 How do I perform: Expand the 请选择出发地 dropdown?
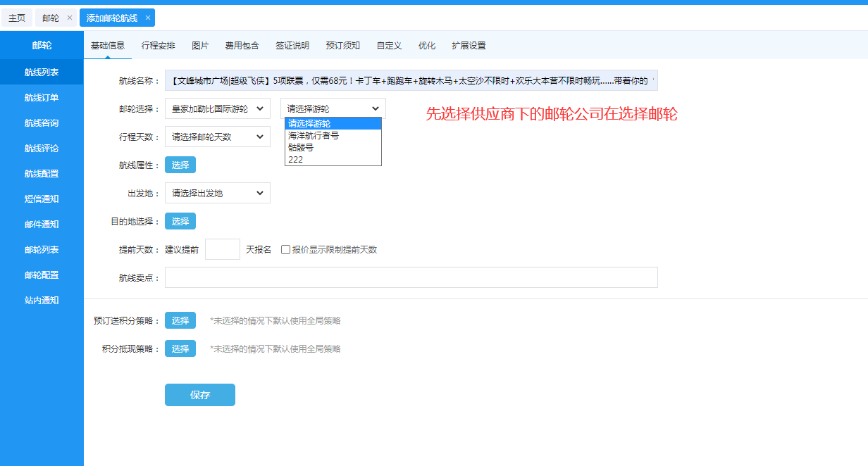pyautogui.click(x=217, y=193)
